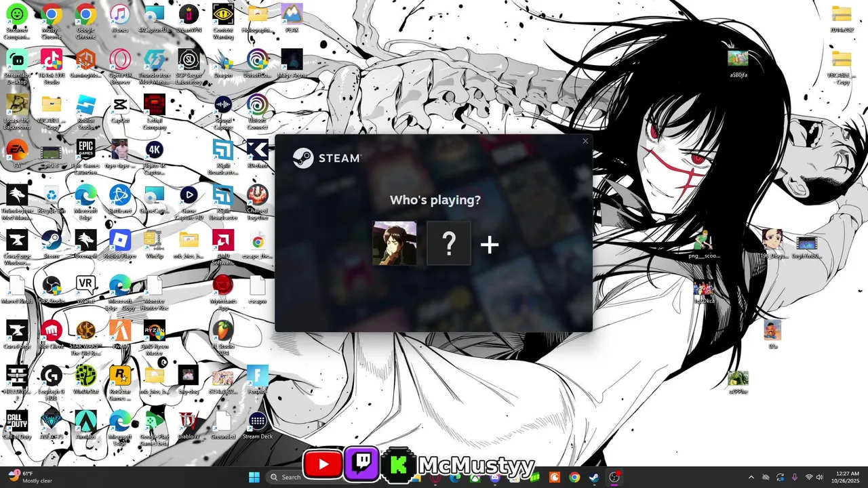
Task: Open Diablo IV desktop shortcut
Action: [189, 426]
